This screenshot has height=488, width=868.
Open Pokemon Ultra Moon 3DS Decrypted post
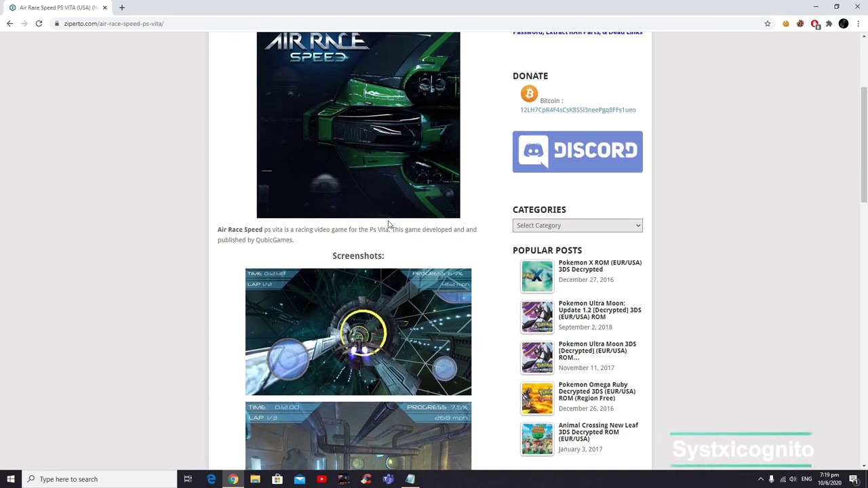click(x=597, y=350)
